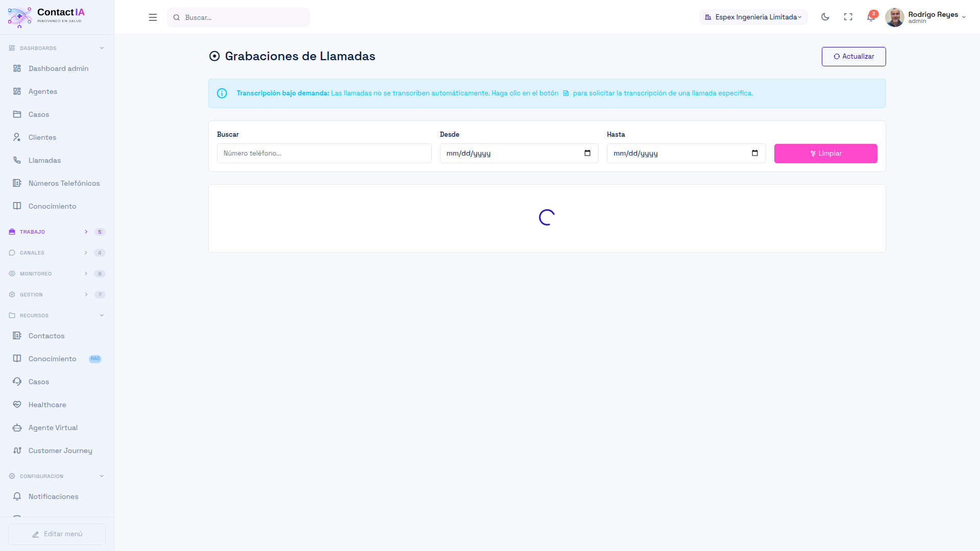Focus the Número teléfono search field
Image resolution: width=980 pixels, height=551 pixels.
(324, 153)
